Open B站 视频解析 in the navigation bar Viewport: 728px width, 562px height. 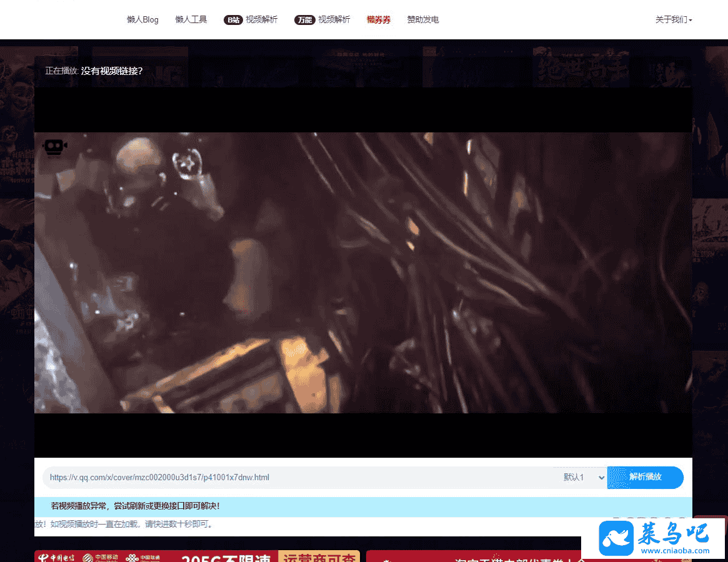pyautogui.click(x=251, y=19)
